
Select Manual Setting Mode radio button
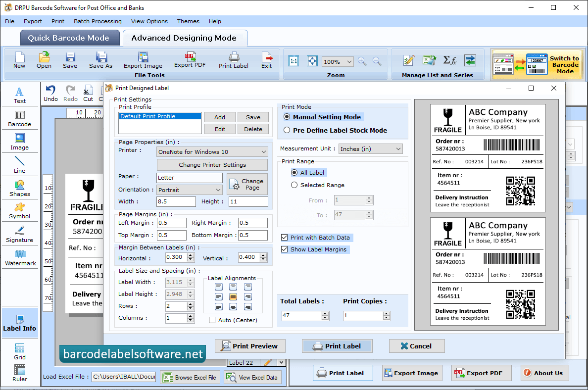point(287,117)
